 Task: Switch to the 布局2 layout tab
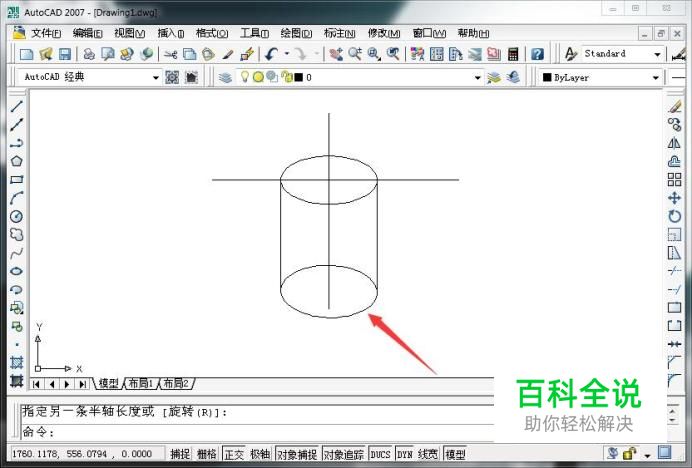click(176, 383)
